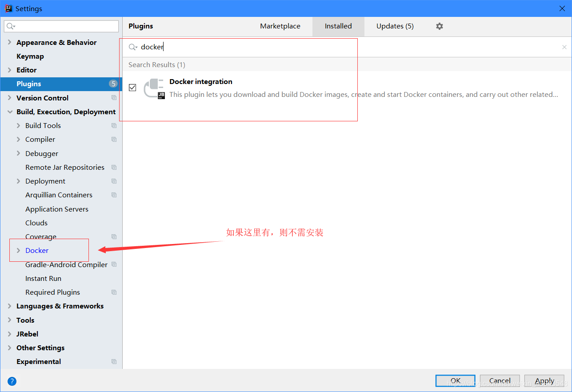The height and width of the screenshot is (392, 572).
Task: Expand the Compiler node
Action: pyautogui.click(x=18, y=140)
